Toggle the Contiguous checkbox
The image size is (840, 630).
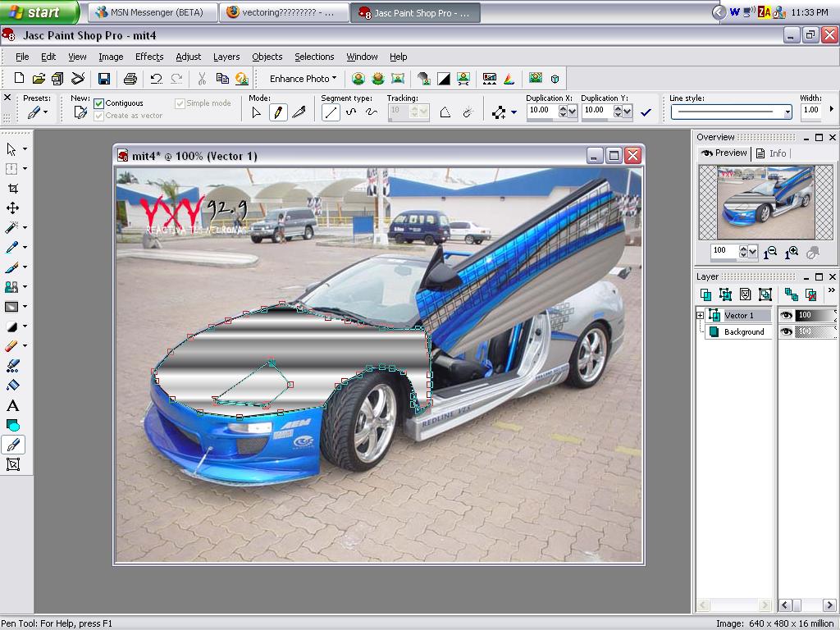pos(98,103)
